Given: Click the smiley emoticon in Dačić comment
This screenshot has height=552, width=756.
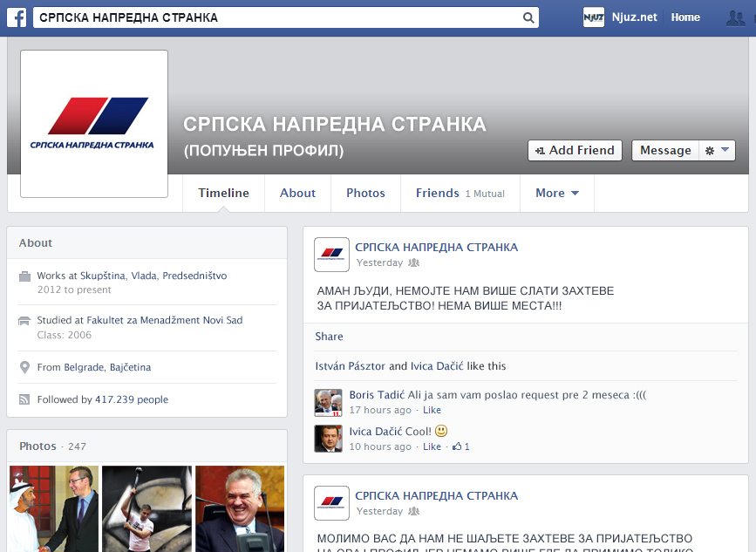Looking at the screenshot, I should pyautogui.click(x=441, y=431).
